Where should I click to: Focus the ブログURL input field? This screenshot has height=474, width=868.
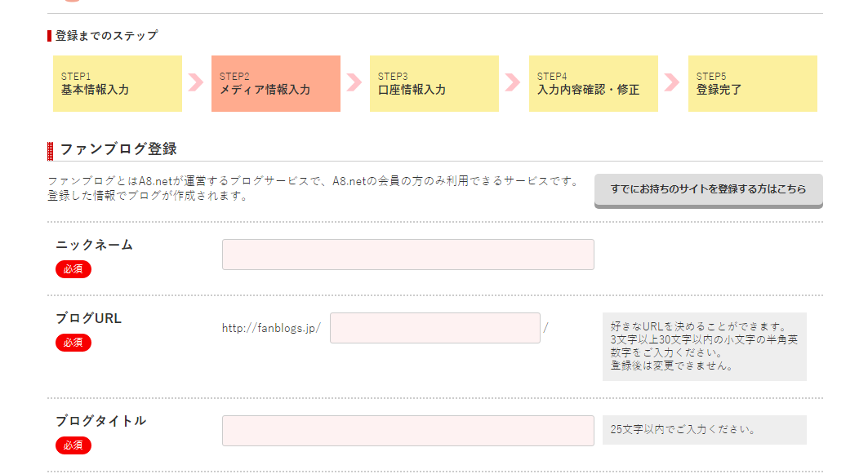[x=435, y=328]
